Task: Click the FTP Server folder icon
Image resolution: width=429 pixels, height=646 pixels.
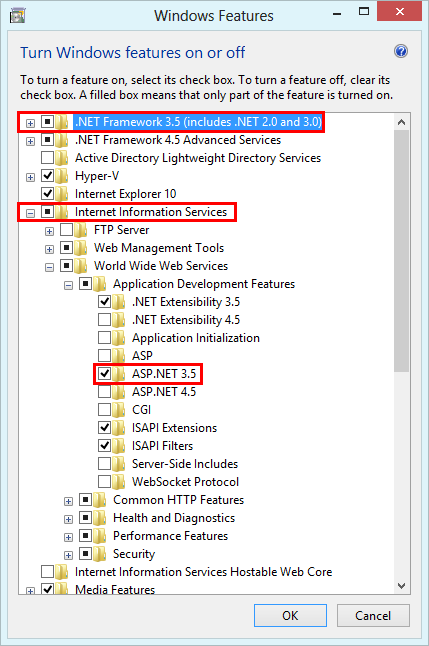Action: 81,230
